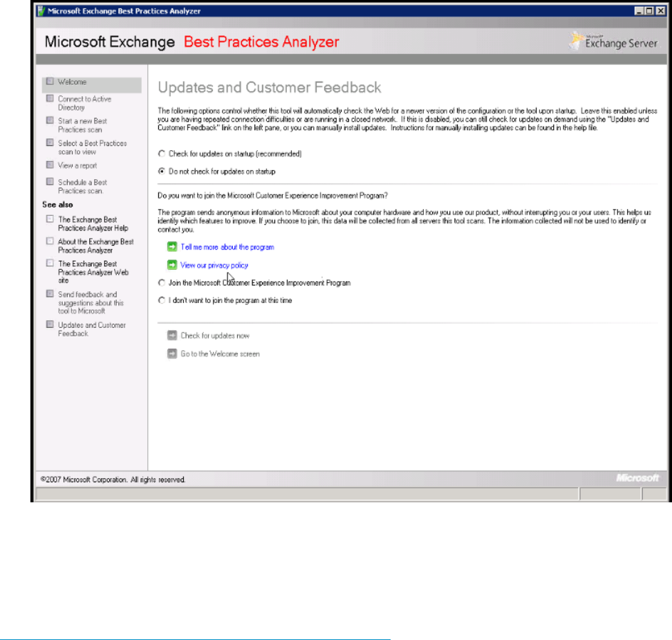Click green arrow icon for privacy policy
This screenshot has width=672, height=640.
click(172, 265)
